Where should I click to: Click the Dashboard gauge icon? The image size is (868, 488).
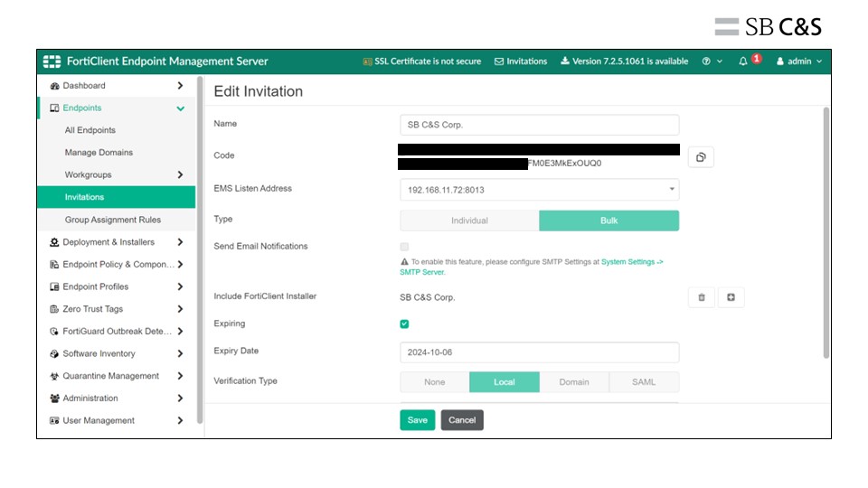click(54, 86)
